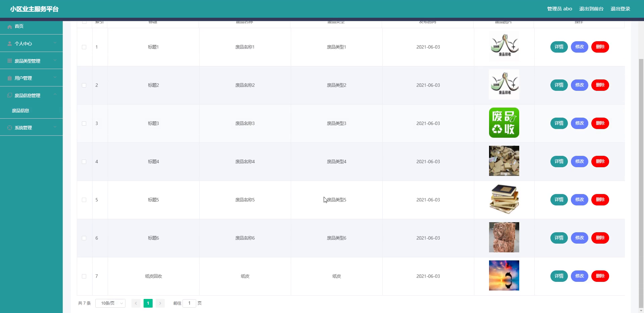Click 删除 button for 标题1 row
The height and width of the screenshot is (313, 644).
pos(600,47)
